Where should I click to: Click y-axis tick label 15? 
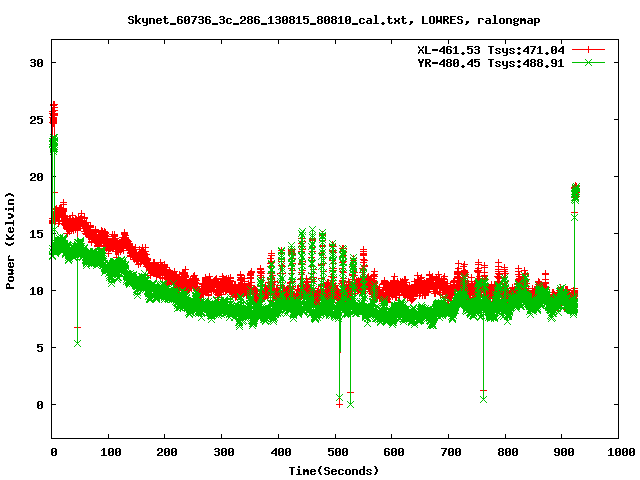coord(37,234)
